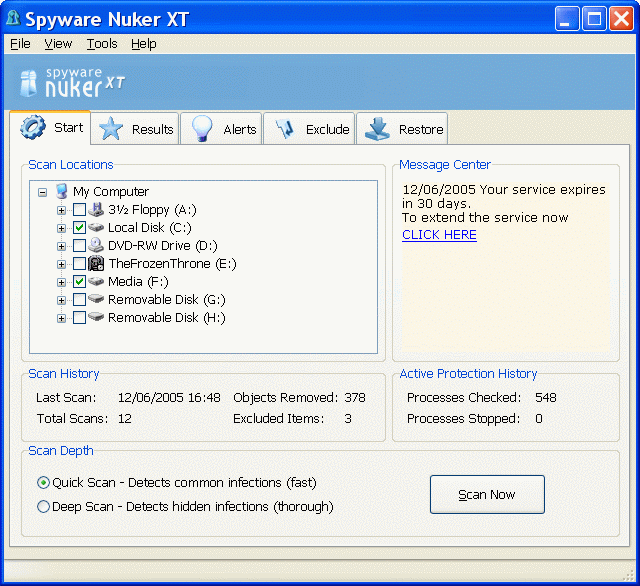Click the Objects Removed value 378
This screenshot has height=586, width=640.
click(355, 397)
